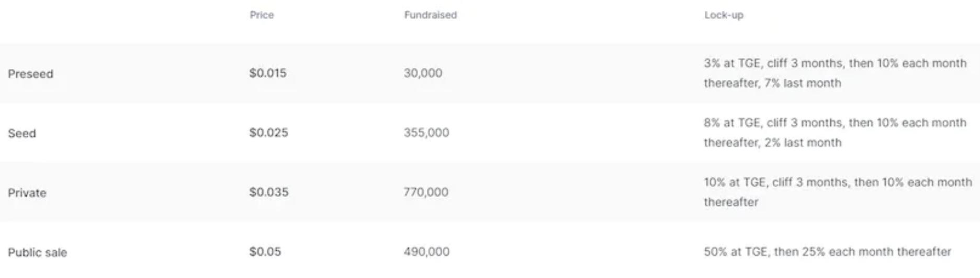Click Private lock-up text starting with 10%
The width and height of the screenshot is (980, 278).
[x=837, y=183]
